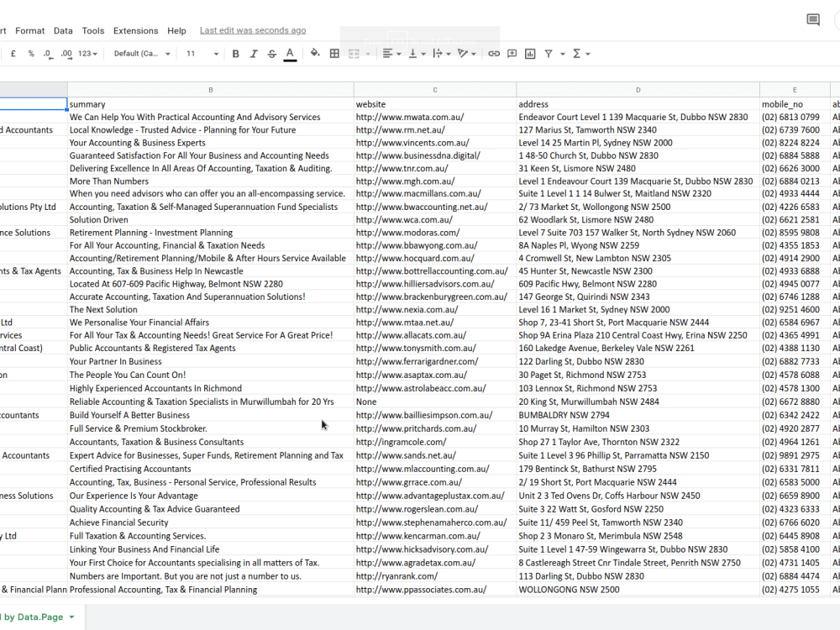Increase decimal places
The height and width of the screenshot is (630, 840).
pos(66,54)
